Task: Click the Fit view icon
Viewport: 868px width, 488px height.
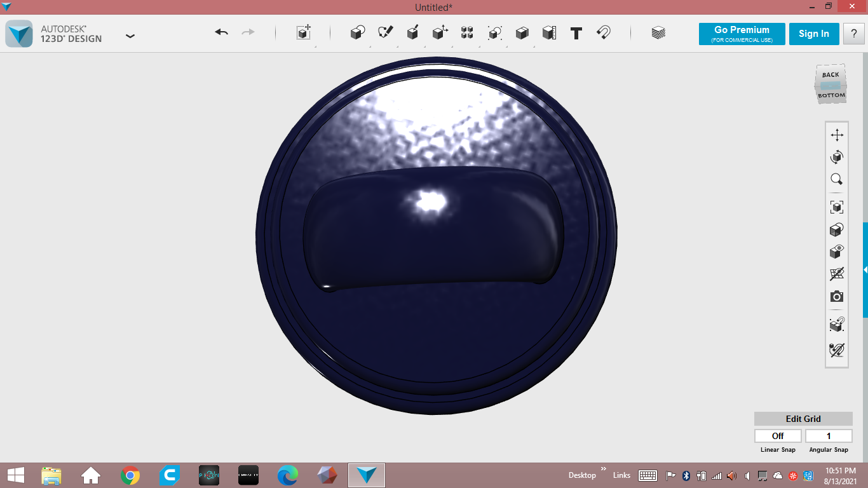Action: pyautogui.click(x=837, y=207)
